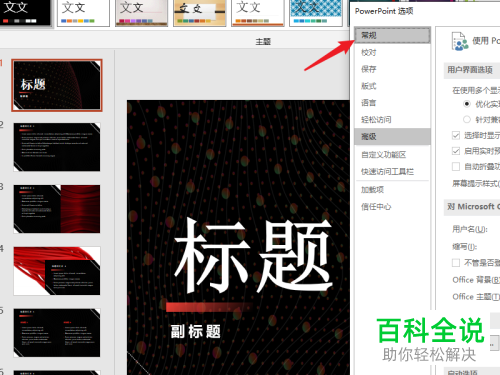Viewport: 500px width, 375px height.
Task: Uncheck the 选择时显示 checkbox
Action: pyautogui.click(x=456, y=135)
